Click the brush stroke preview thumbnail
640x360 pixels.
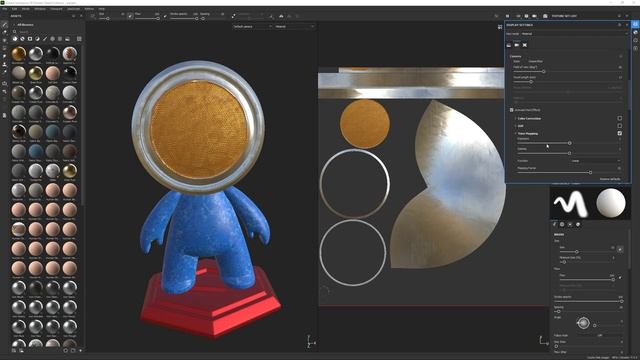(571, 203)
